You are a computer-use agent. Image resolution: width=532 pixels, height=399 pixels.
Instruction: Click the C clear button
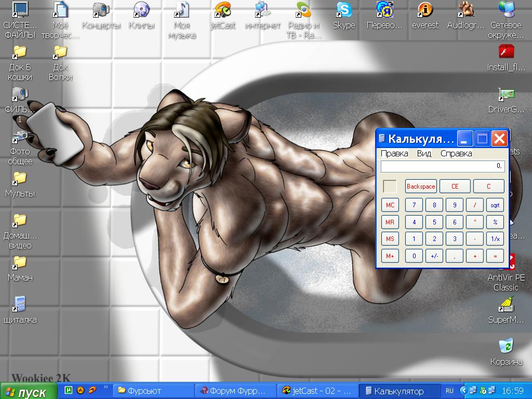point(488,187)
